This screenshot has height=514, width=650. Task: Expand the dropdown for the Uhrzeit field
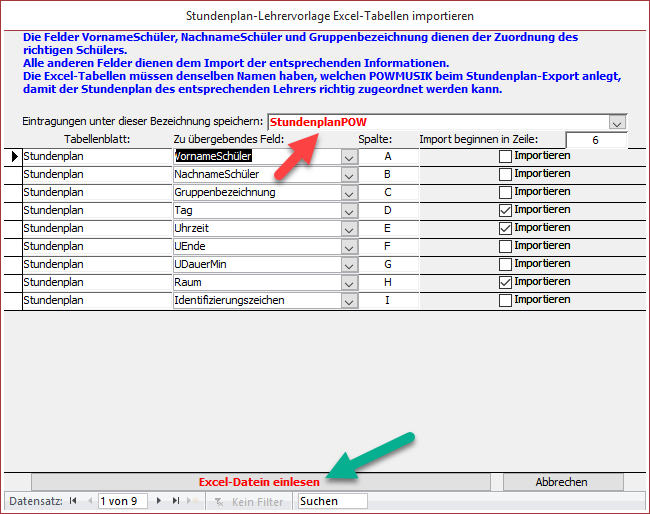tap(348, 229)
